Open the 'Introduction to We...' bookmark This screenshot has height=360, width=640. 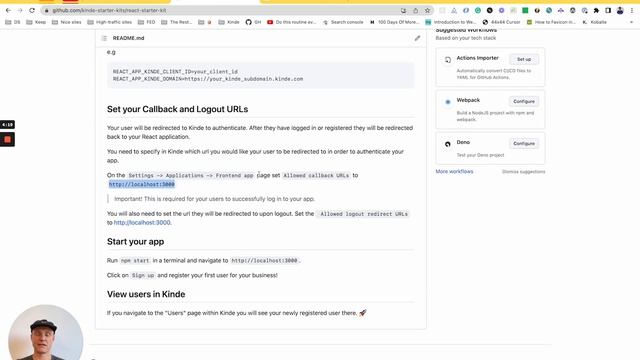pos(451,22)
